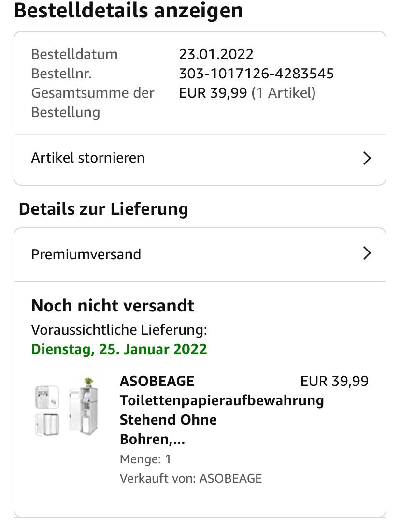Click the Noch nicht versandt status heading
Viewport: 400px width, 532px height.
point(113,306)
